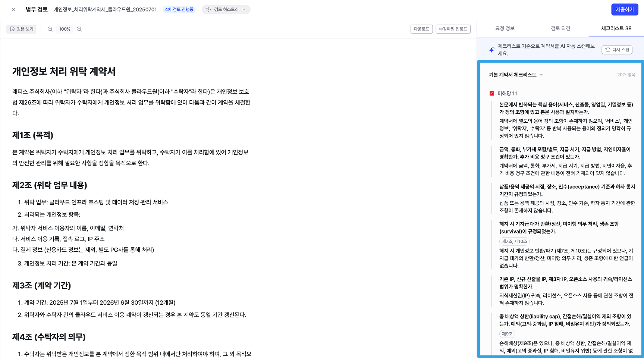
Task: Click the line about 결제 정보 신용카드 정보는 제외
Action: (83, 250)
